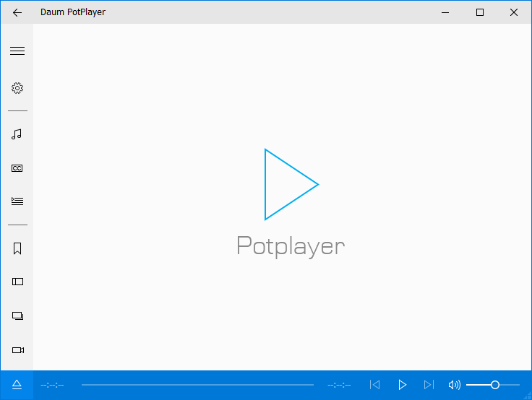This screenshot has height=400, width=532.
Task: Click the overlapping screens window icon
Action: coord(17,316)
